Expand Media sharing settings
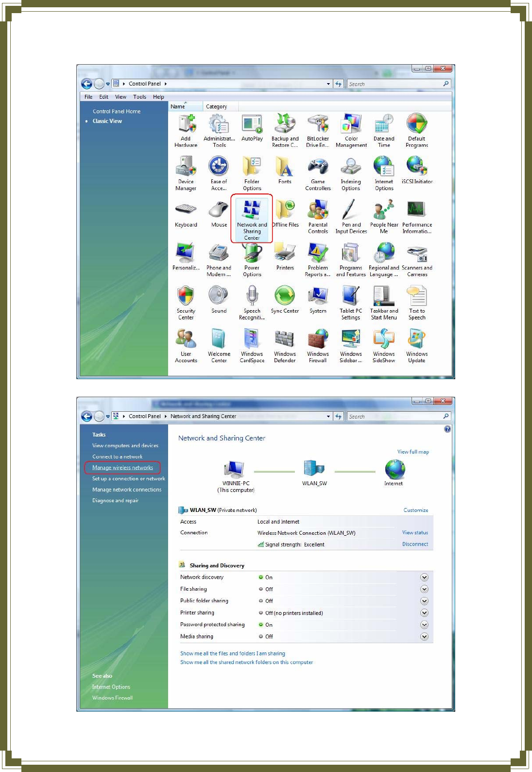 coord(424,636)
